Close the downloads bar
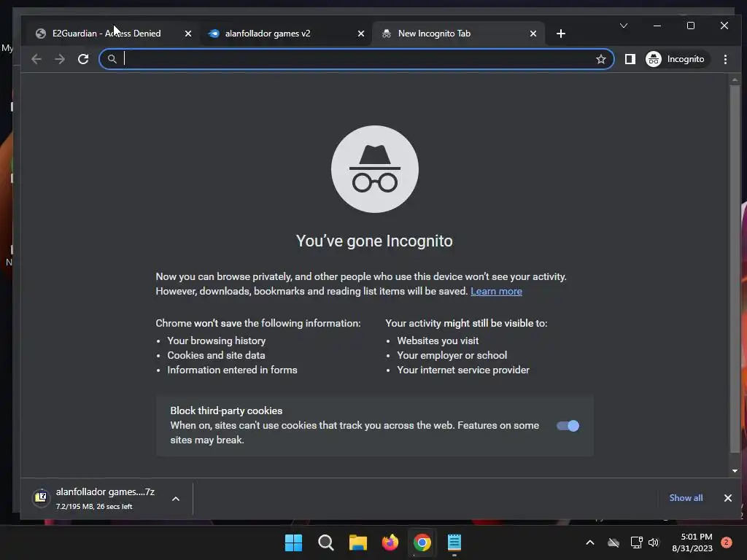 [x=727, y=498]
